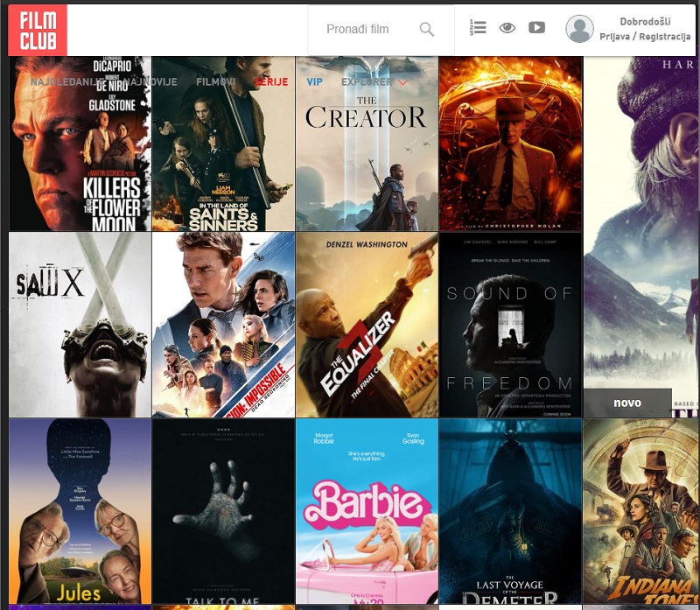Open The Equalizer 3 poster
Image resolution: width=700 pixels, height=610 pixels.
click(367, 325)
